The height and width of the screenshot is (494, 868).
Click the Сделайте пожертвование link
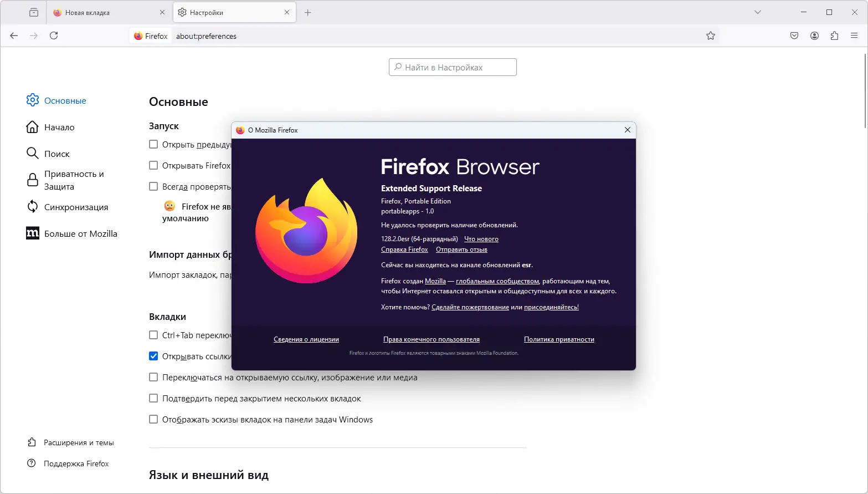tap(470, 307)
